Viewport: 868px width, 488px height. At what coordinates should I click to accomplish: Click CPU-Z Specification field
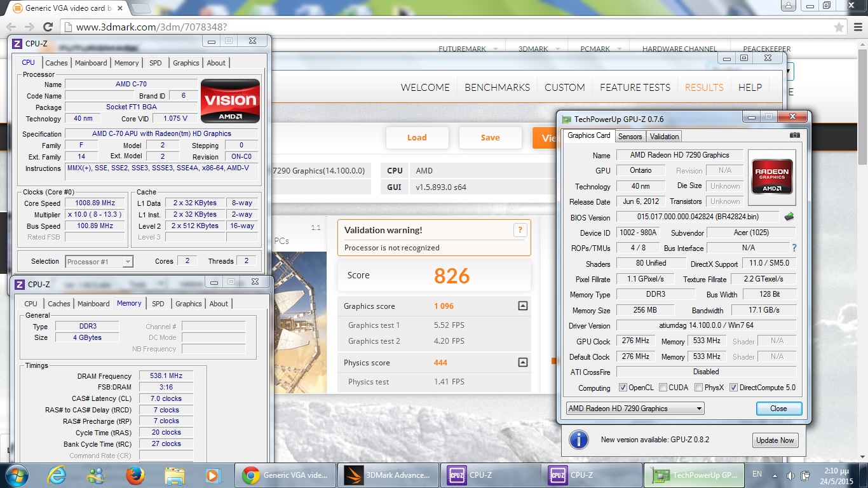click(x=161, y=134)
